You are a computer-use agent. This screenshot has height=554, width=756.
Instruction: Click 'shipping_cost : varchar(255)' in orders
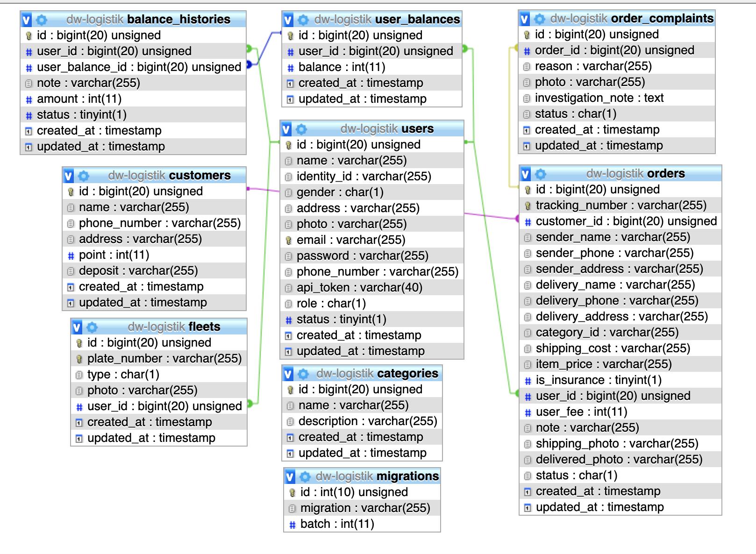(x=613, y=348)
